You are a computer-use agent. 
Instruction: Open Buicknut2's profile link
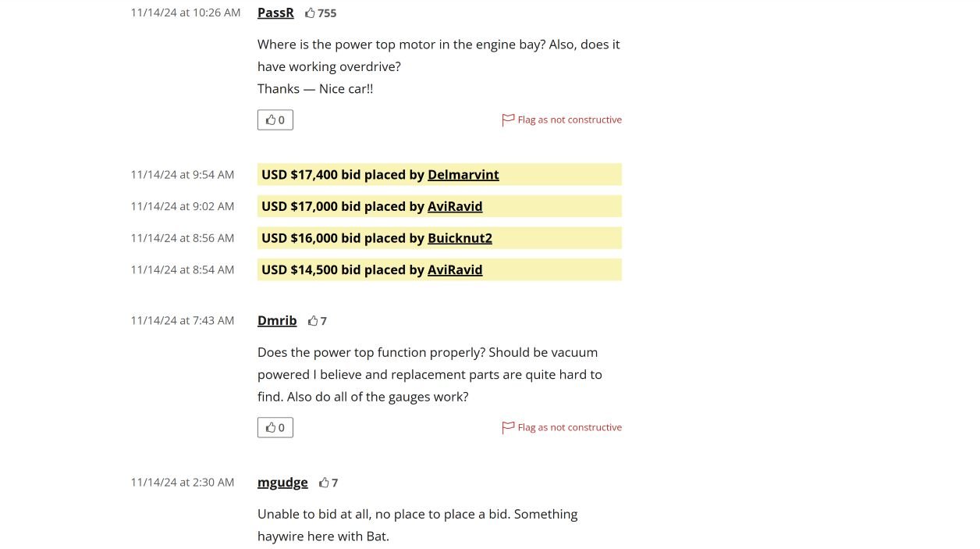(460, 238)
